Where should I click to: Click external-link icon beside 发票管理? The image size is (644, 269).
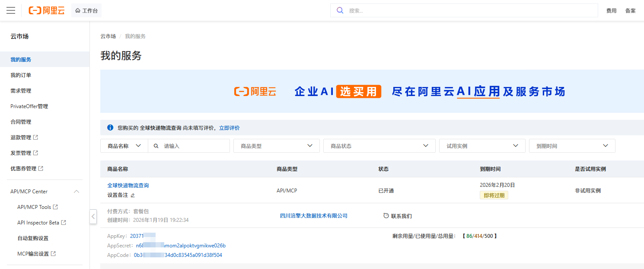pyautogui.click(x=35, y=153)
